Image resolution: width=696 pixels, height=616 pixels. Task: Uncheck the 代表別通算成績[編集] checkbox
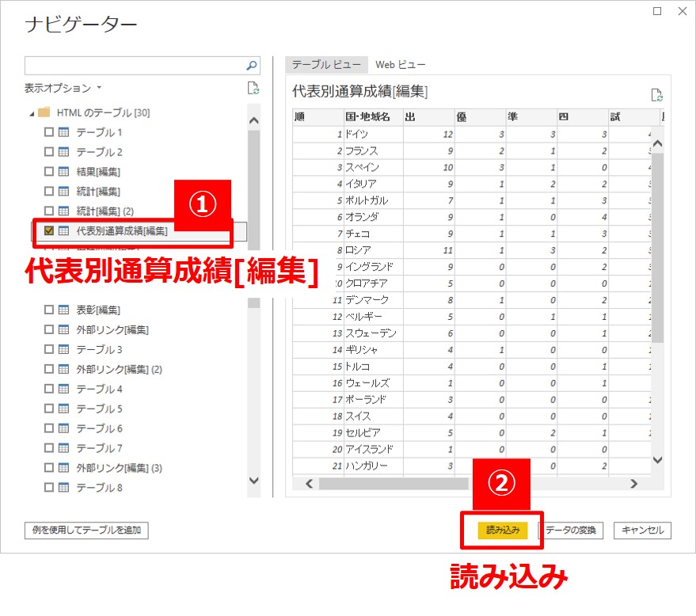[x=49, y=231]
